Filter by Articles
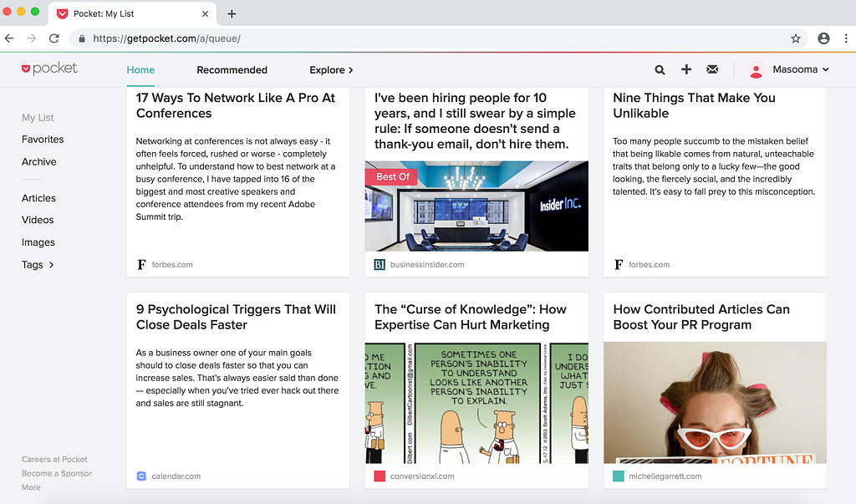This screenshot has width=856, height=504. point(38,198)
